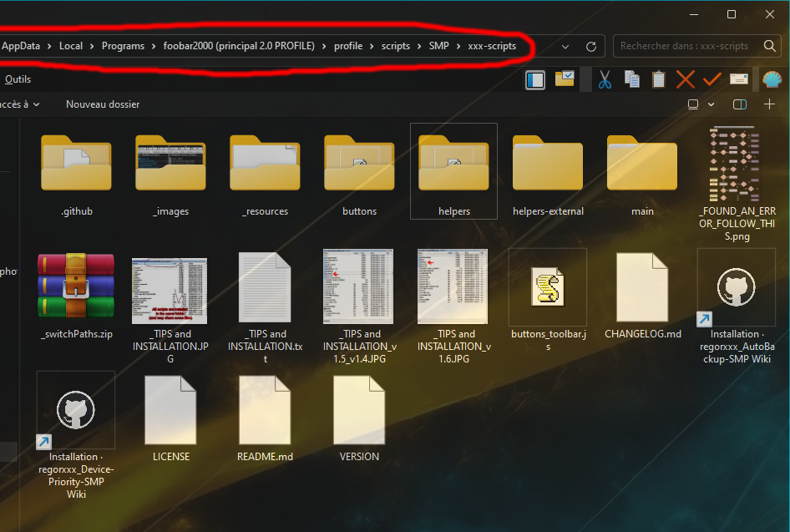Viewport: 790px width, 532px height.
Task: Click xxx-scripts breadcrumb segment
Action: click(492, 46)
